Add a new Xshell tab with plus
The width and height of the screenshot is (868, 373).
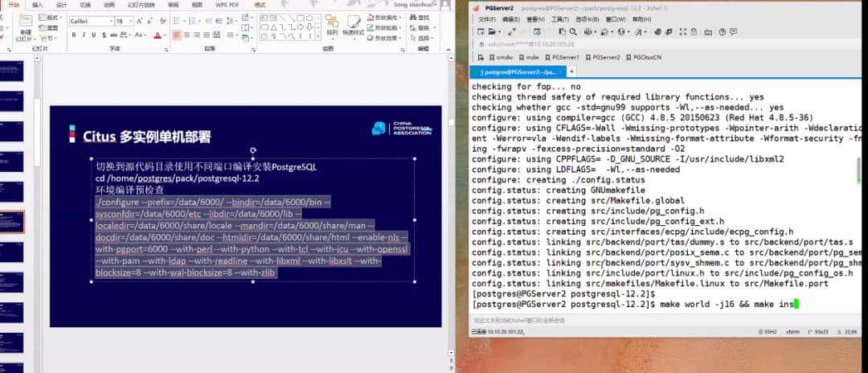[573, 72]
